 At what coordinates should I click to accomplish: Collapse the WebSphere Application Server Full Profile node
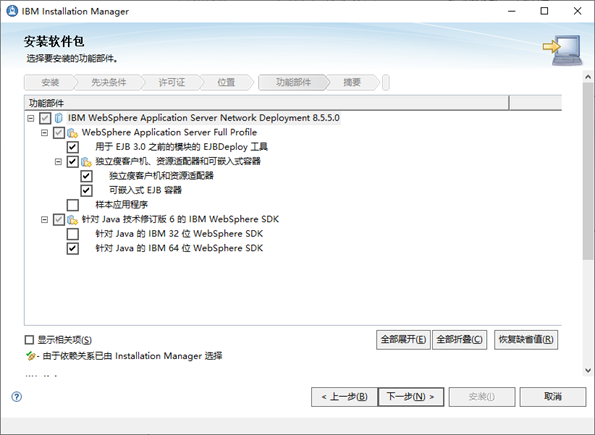coord(44,133)
